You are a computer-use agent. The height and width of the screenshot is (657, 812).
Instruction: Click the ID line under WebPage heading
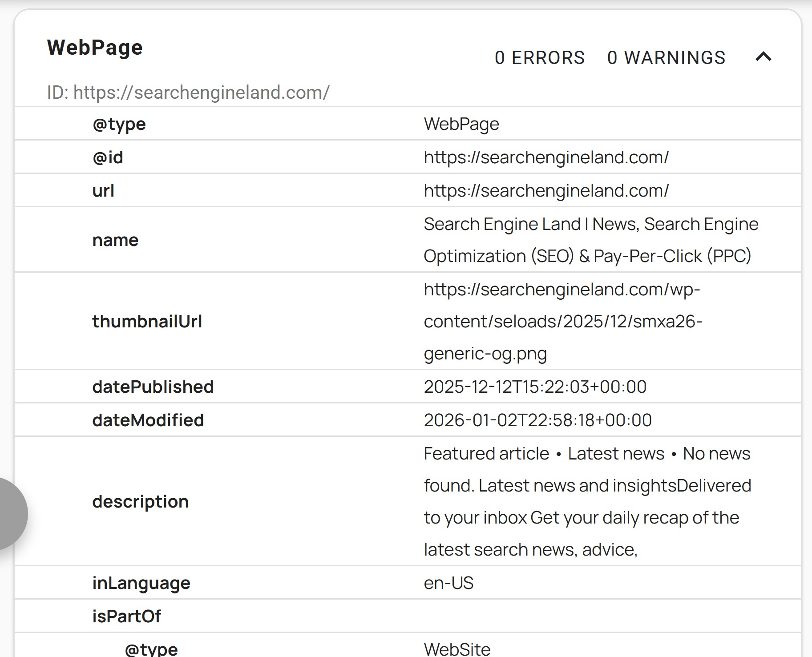coord(188,93)
